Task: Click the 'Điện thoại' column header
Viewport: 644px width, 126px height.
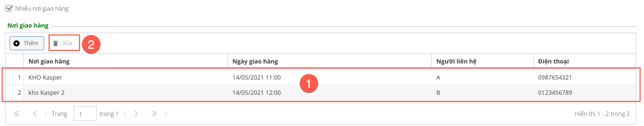Action: click(553, 61)
